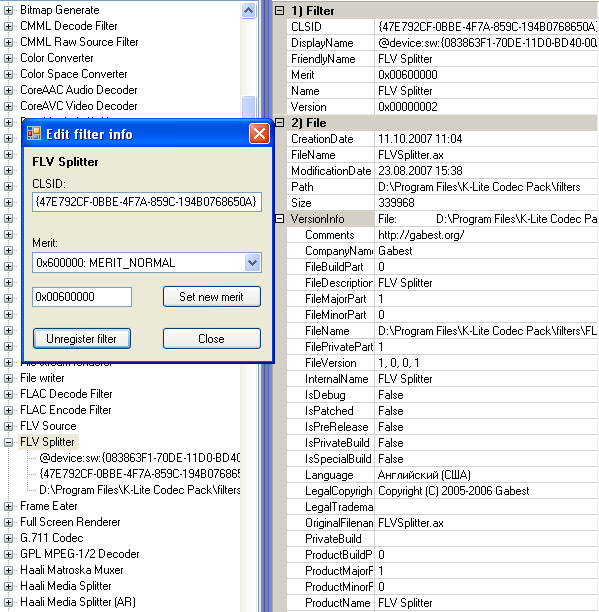Expand the FLV Source node
Image resolution: width=599 pixels, height=612 pixels.
(8, 426)
